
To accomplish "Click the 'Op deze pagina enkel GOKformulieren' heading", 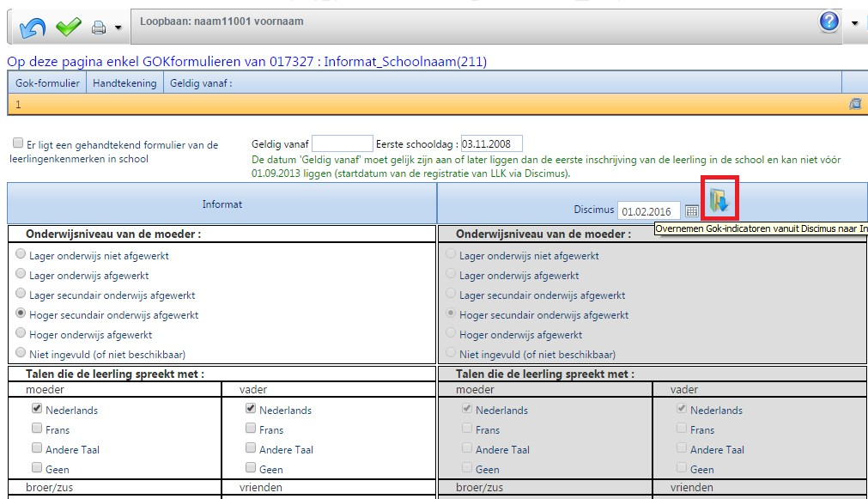I will point(247,61).
